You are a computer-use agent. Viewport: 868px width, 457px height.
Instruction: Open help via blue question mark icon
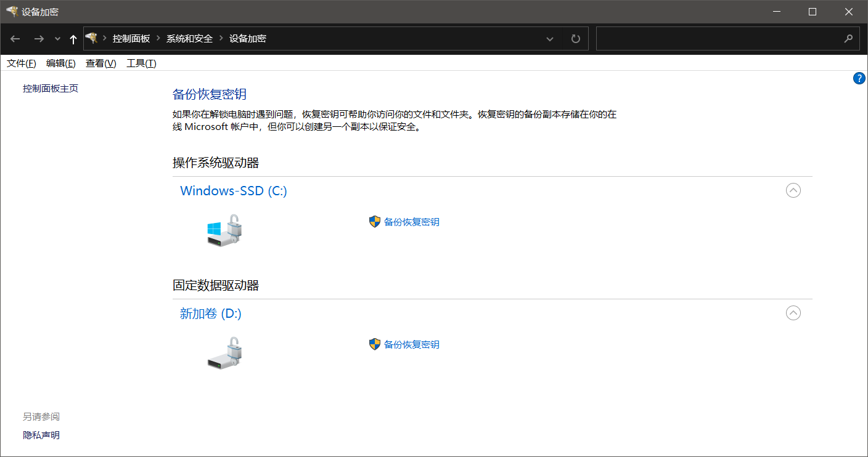(859, 78)
